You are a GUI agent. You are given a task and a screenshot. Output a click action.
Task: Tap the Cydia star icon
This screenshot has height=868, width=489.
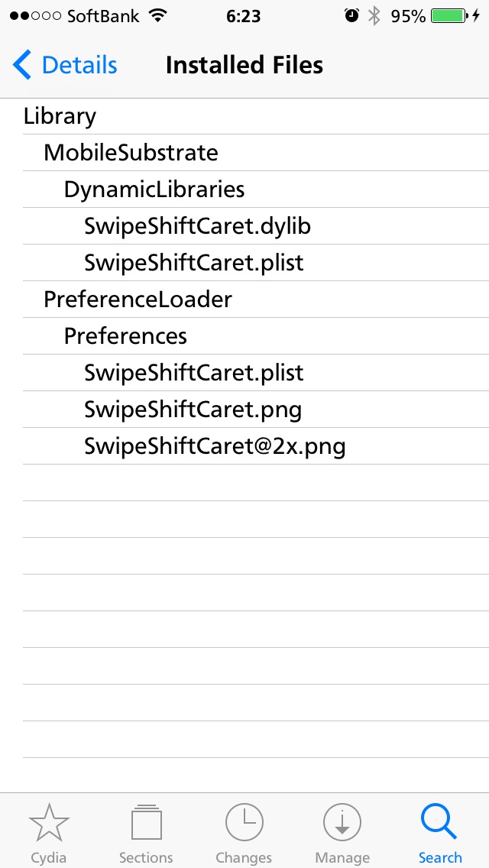[x=49, y=823]
